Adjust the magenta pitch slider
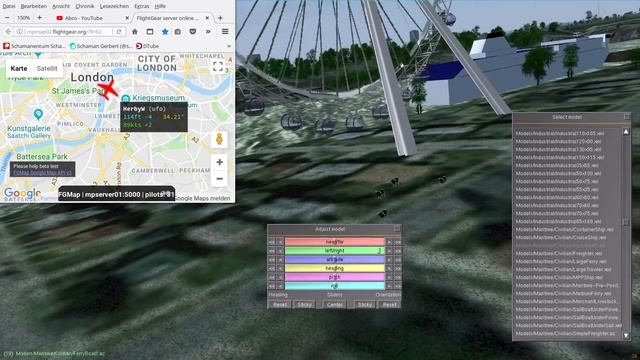 pyautogui.click(x=334, y=277)
